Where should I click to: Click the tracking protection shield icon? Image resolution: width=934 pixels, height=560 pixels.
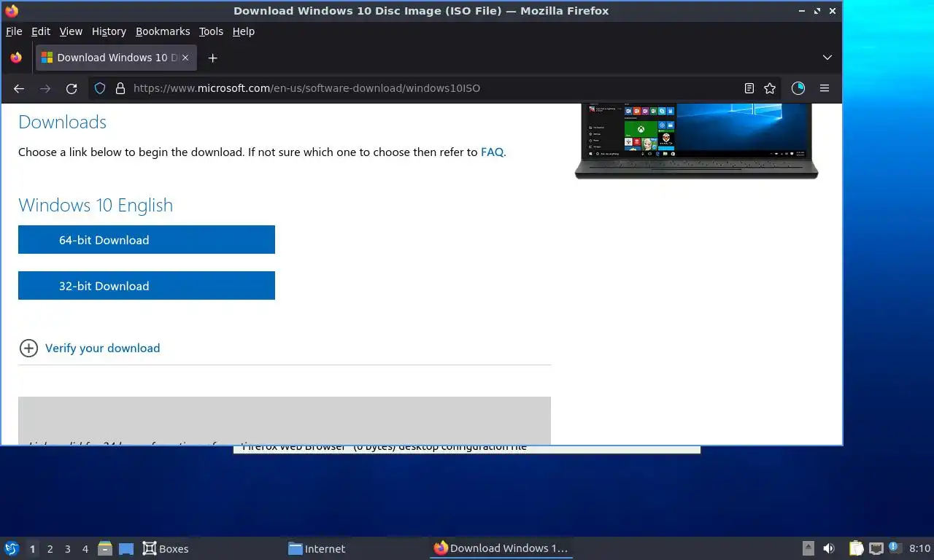click(x=100, y=88)
